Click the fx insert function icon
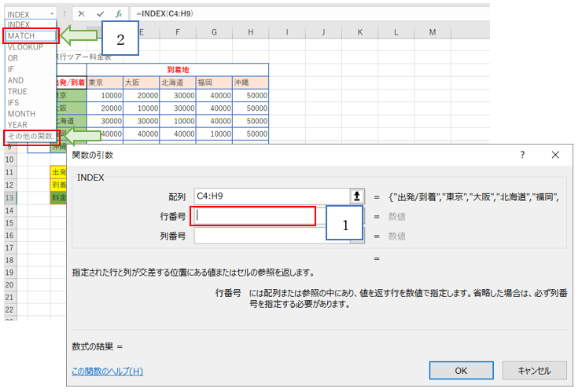Image resolution: width=582 pixels, height=392 pixels. click(118, 14)
